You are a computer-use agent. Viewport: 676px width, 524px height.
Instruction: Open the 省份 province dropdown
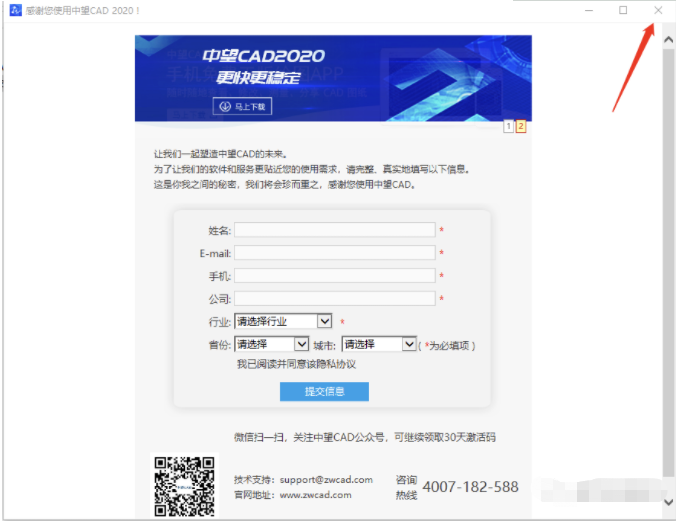[x=272, y=344]
